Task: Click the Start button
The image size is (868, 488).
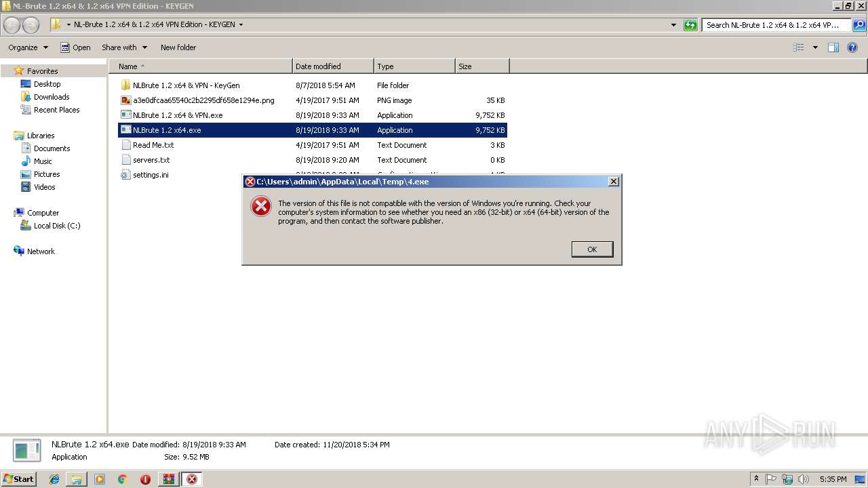Action: 18,479
